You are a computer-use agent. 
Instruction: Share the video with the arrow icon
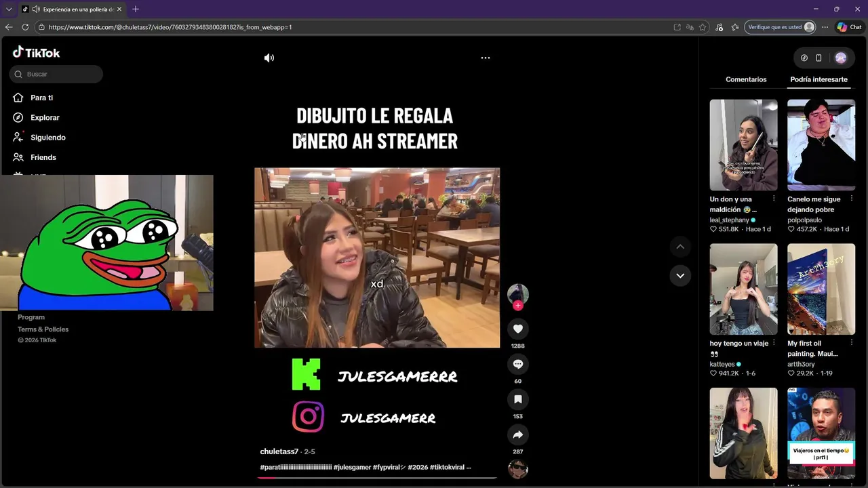[x=518, y=434]
